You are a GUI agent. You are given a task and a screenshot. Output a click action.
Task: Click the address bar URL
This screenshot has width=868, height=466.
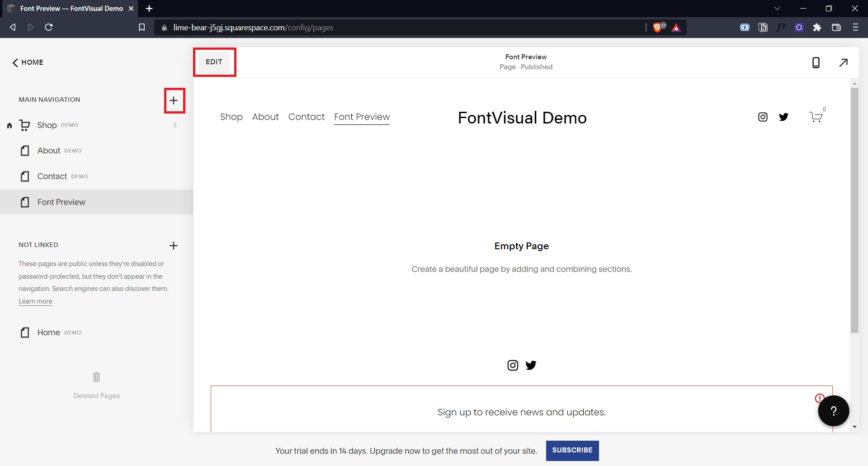pyautogui.click(x=253, y=28)
